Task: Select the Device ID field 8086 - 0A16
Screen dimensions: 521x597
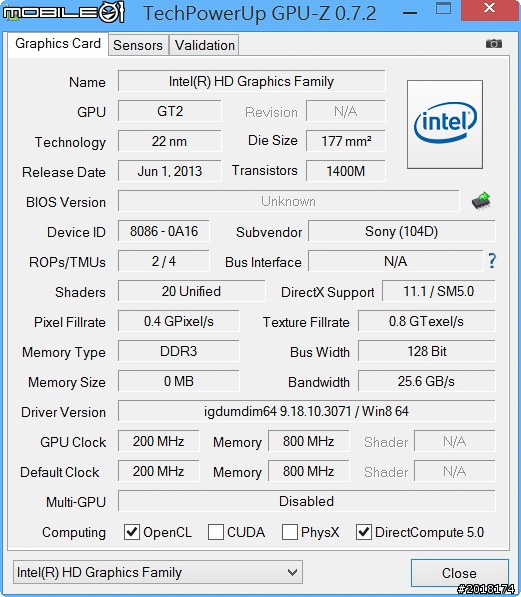Action: tap(164, 231)
